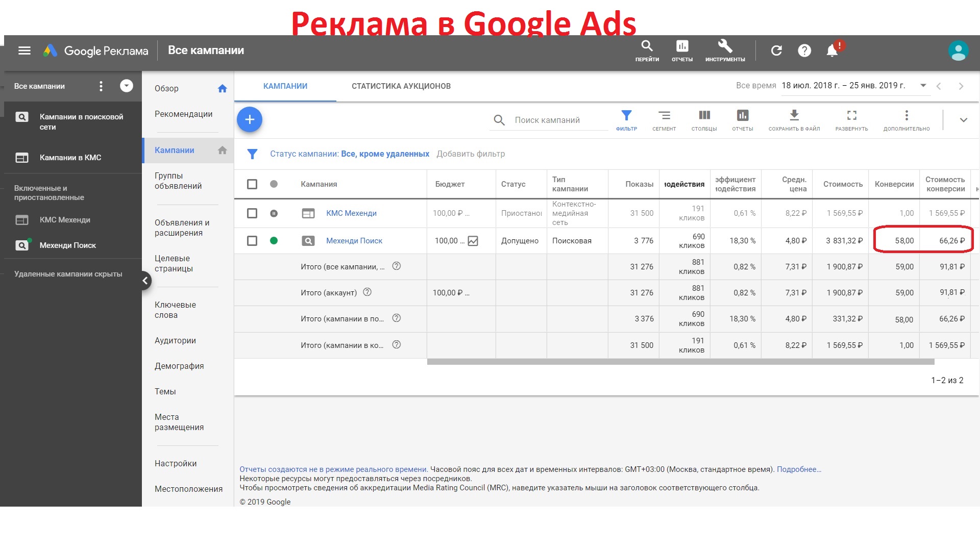The width and height of the screenshot is (980, 551).
Task: Click the budget chart icon for Мехенди Поиск
Action: click(x=473, y=241)
